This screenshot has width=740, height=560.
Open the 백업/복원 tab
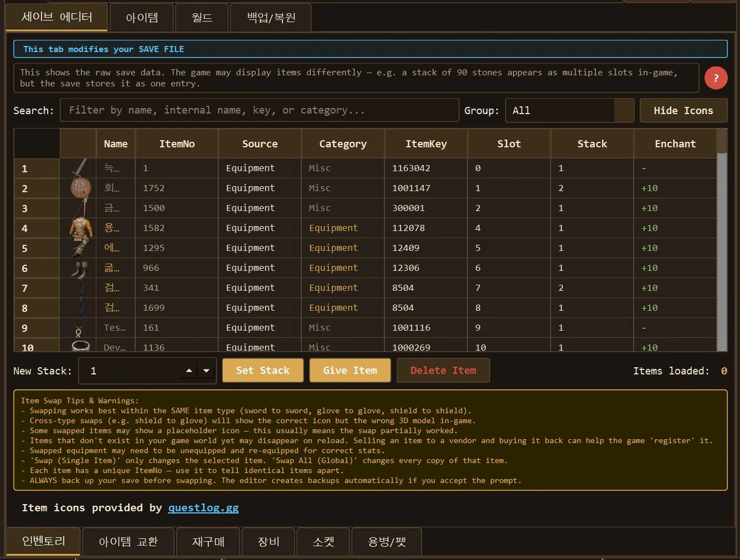(271, 18)
